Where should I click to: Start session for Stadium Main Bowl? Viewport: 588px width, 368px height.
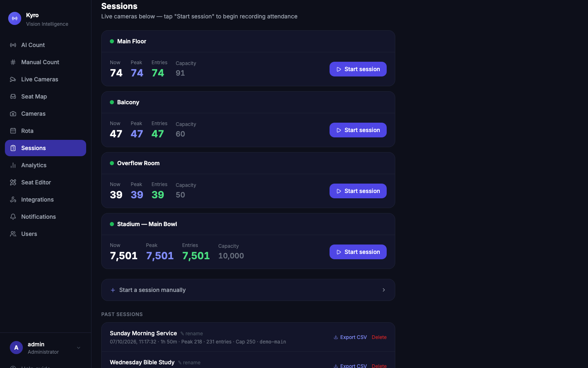pyautogui.click(x=358, y=252)
